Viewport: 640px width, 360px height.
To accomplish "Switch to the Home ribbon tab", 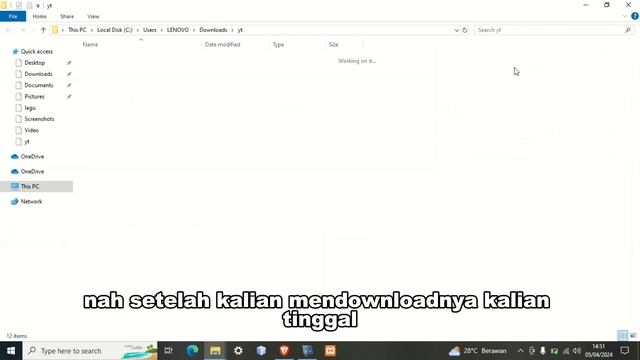I will tap(40, 16).
